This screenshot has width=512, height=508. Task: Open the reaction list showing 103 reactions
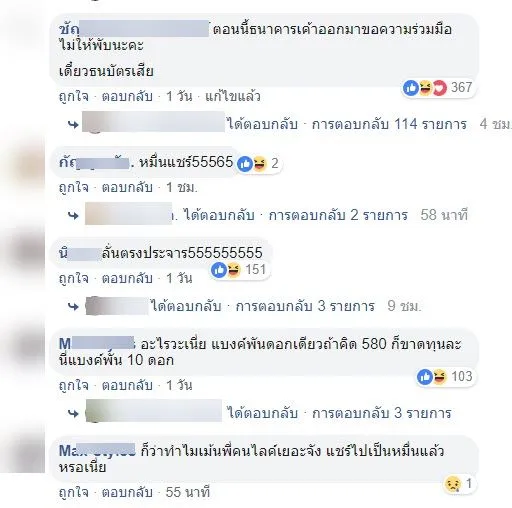(445, 377)
